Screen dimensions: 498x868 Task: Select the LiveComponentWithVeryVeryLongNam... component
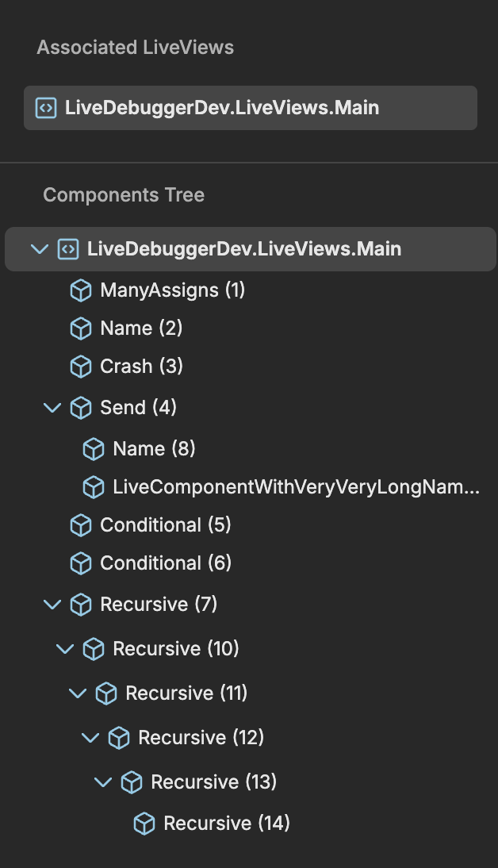(x=296, y=487)
